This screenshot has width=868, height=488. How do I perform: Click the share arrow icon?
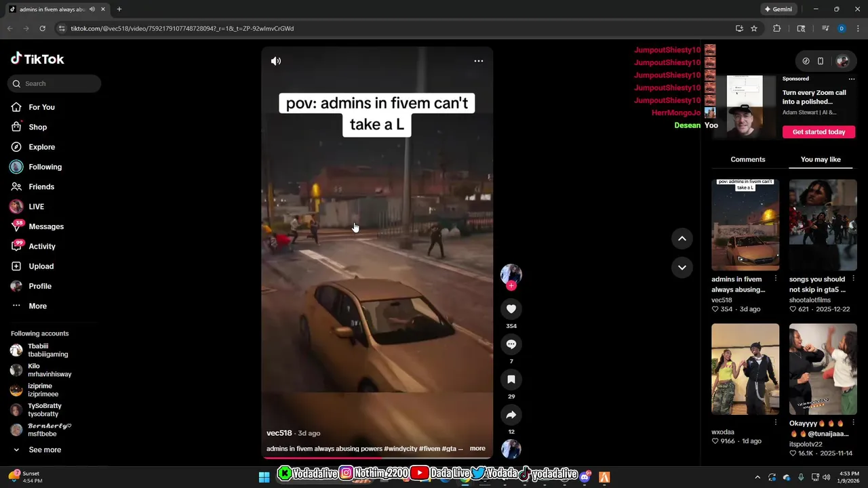pos(511,415)
